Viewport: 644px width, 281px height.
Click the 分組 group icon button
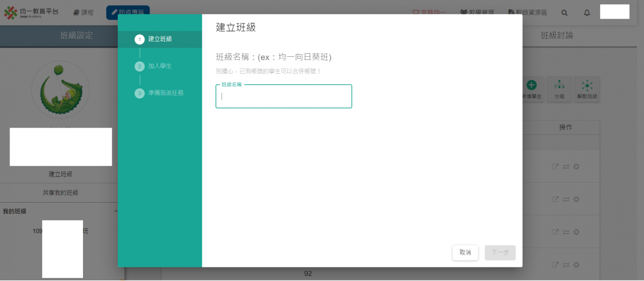tap(559, 90)
